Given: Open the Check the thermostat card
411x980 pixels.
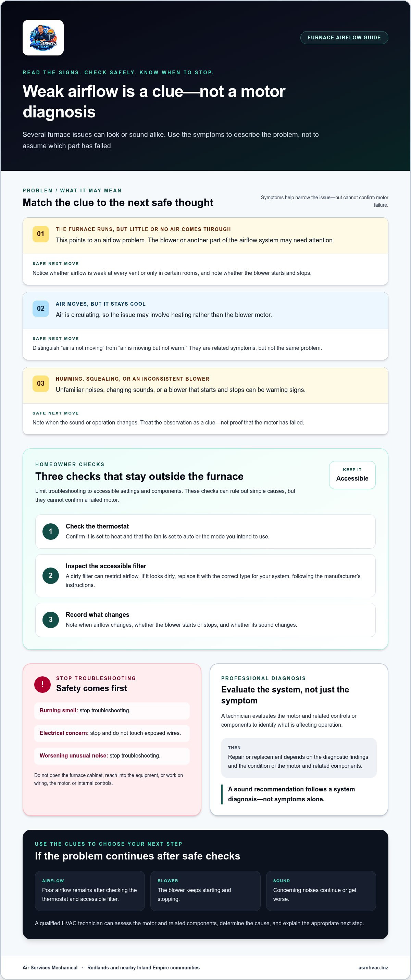Looking at the screenshot, I should tap(205, 532).
